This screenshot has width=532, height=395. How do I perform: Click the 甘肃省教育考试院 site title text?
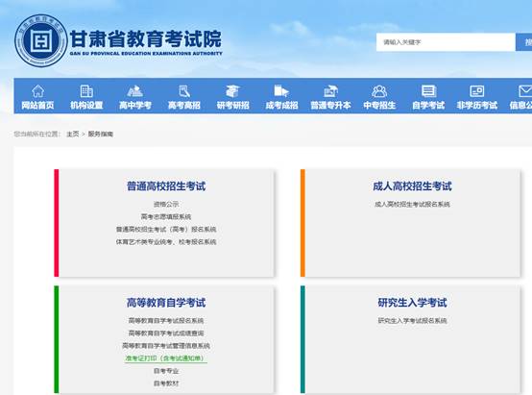(146, 39)
